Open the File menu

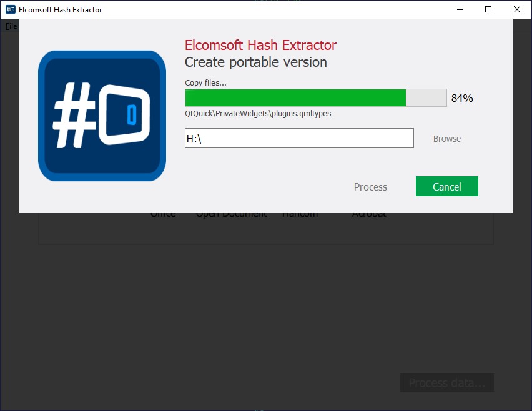tap(11, 26)
